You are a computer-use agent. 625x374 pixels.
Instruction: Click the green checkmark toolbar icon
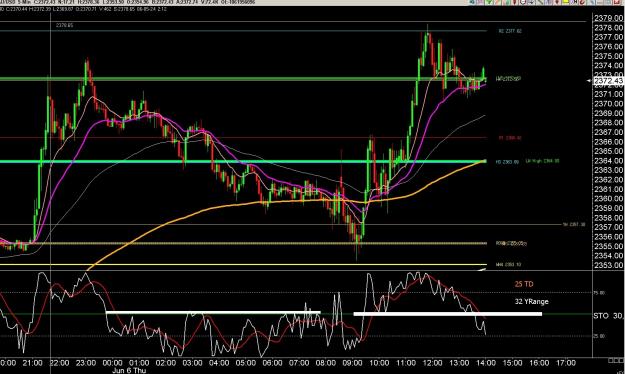(489, 2)
